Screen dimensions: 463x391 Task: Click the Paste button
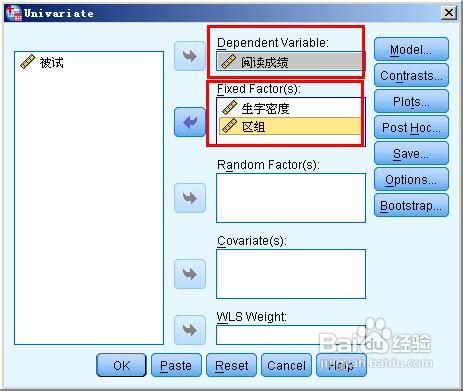point(176,365)
